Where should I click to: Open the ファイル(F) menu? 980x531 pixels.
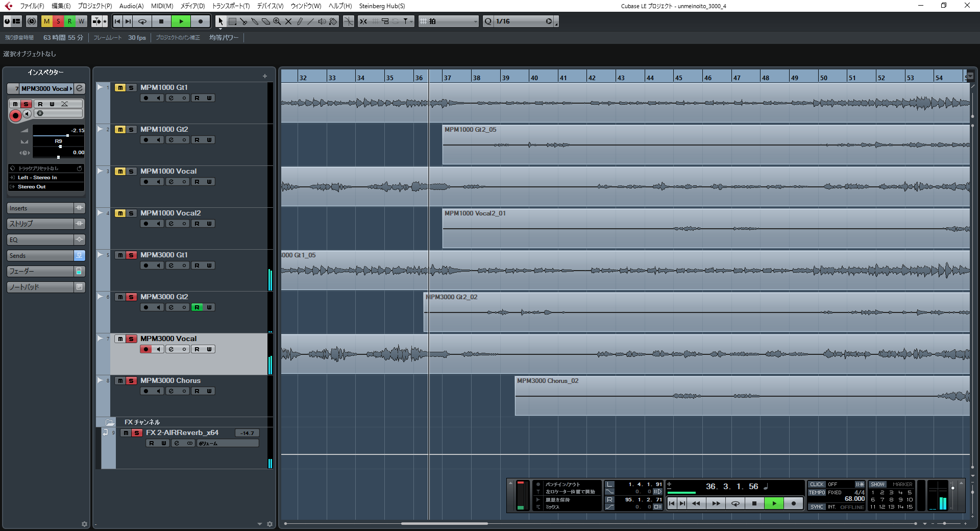coord(32,6)
